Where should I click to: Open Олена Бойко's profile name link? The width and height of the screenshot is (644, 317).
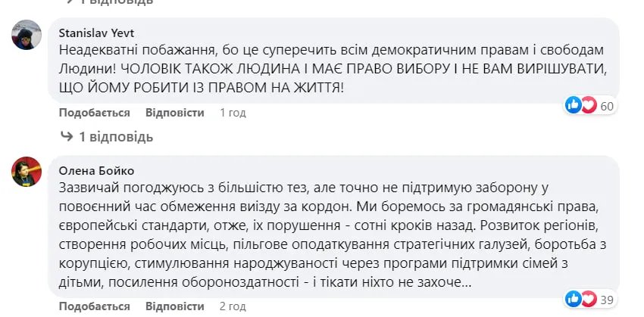pos(96,170)
